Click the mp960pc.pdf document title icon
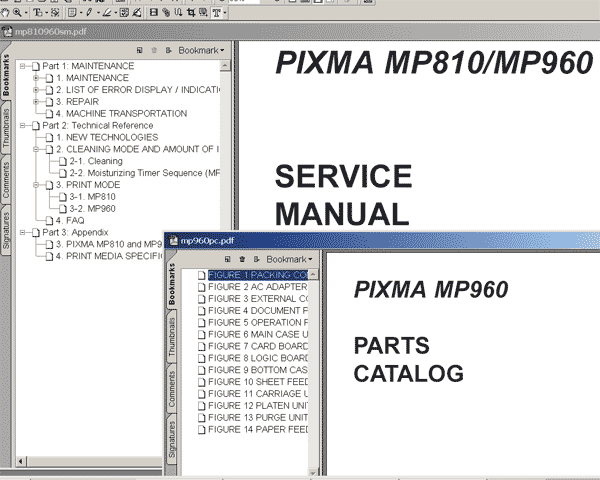 point(174,240)
